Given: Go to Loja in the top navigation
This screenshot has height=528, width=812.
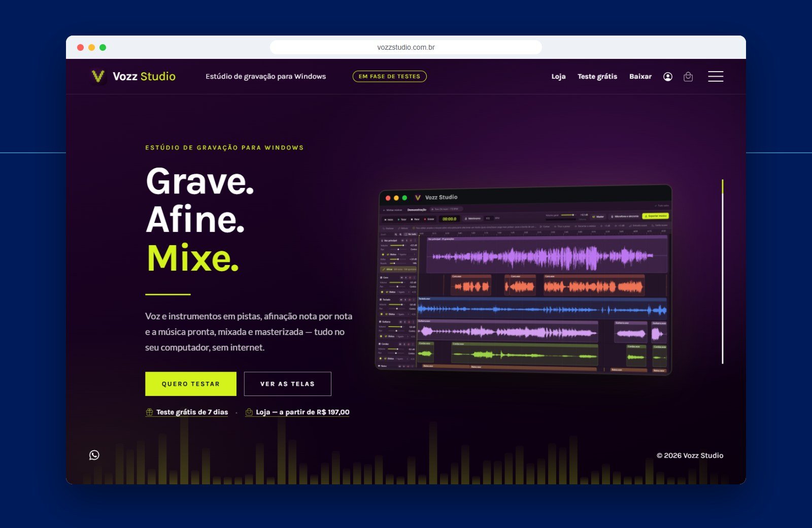Looking at the screenshot, I should [x=558, y=77].
